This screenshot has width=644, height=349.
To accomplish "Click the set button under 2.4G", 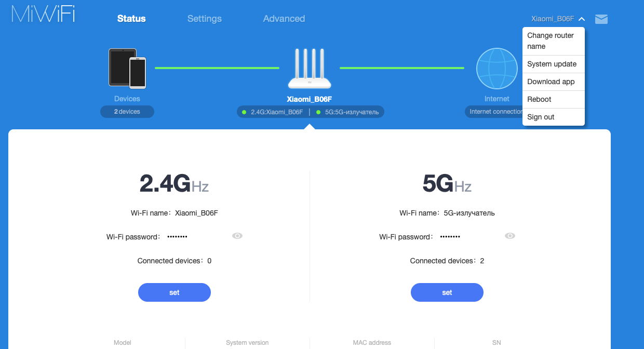I will (175, 292).
